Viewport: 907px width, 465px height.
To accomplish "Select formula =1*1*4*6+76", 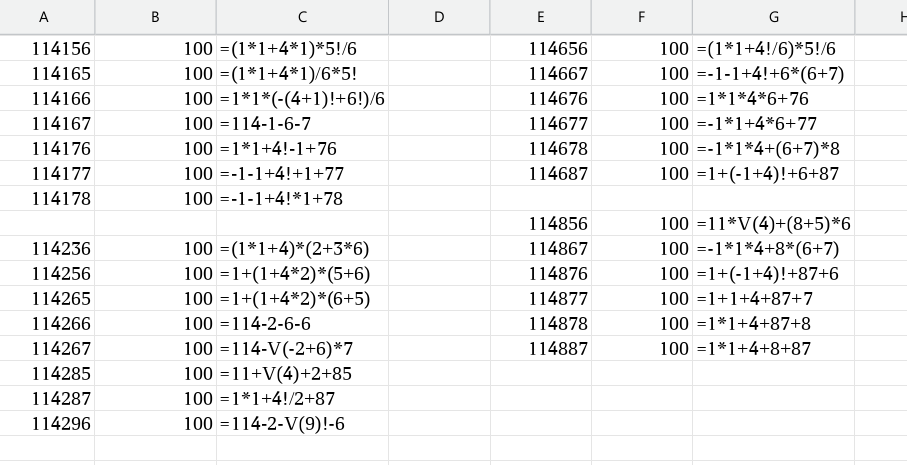I will point(773,99).
